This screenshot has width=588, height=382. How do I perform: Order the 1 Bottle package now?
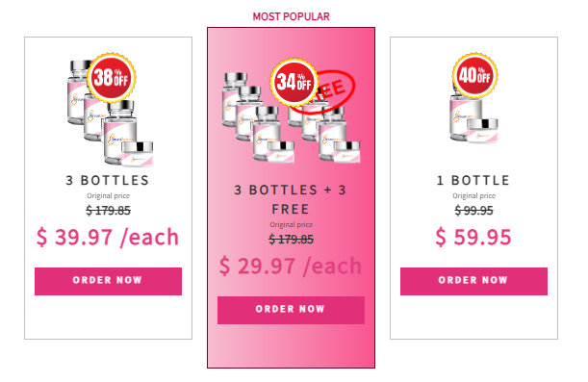click(473, 281)
